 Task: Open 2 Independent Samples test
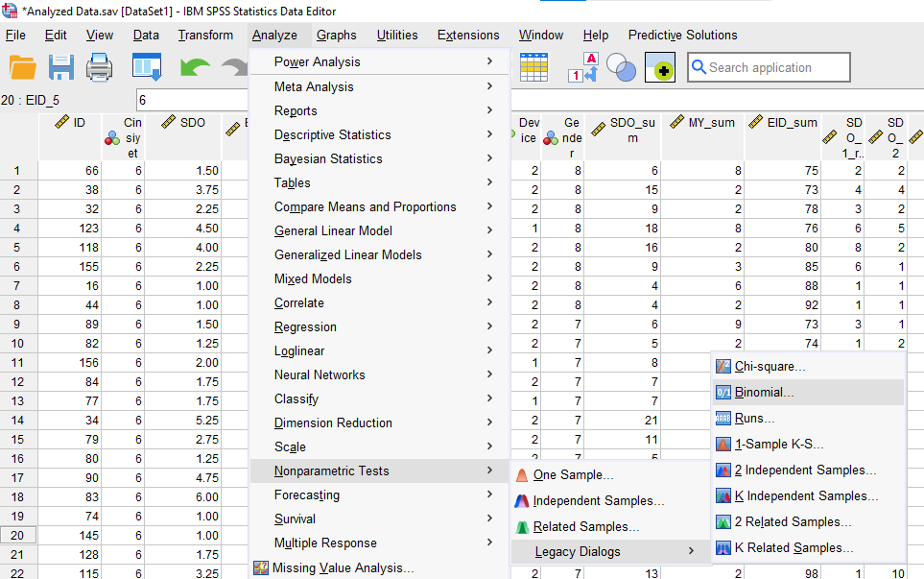808,470
